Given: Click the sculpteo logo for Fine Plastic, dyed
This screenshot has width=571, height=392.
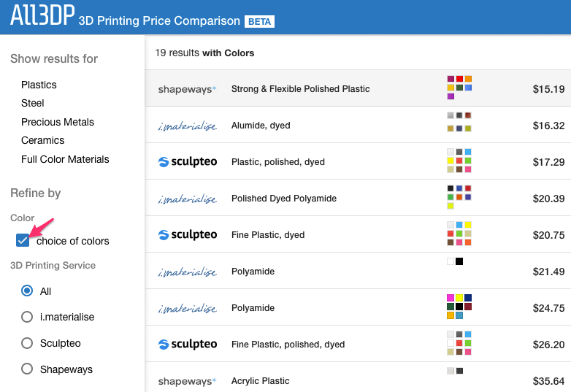Looking at the screenshot, I should coord(188,235).
